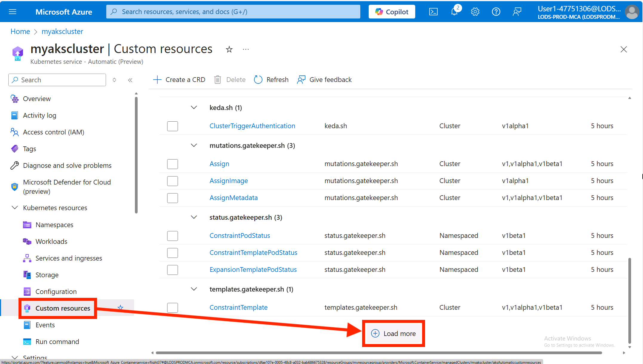
Task: Click the Kubernetes service resource icon
Action: (18, 53)
